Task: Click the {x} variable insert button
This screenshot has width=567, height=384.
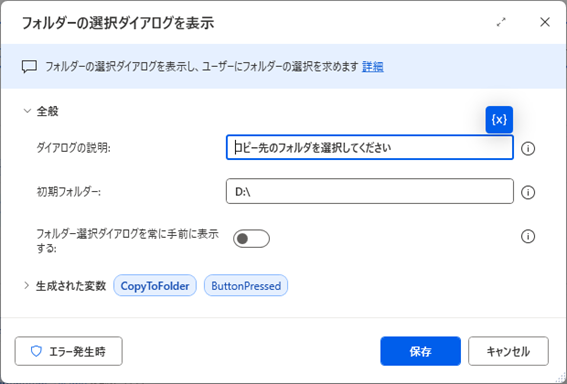Action: 499,120
